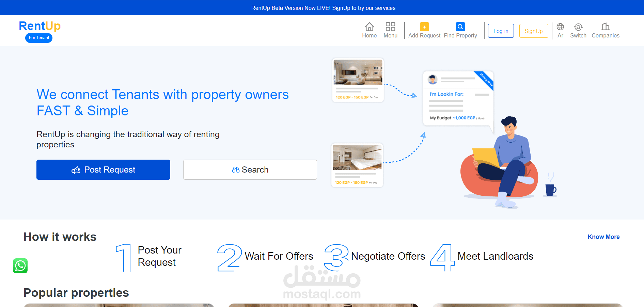Viewport: 644px width, 307px height.
Task: Click the Search button
Action: click(250, 169)
